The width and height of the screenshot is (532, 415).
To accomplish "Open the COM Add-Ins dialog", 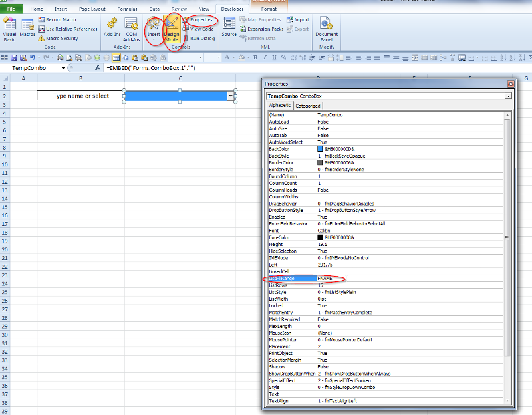I will pos(131,29).
